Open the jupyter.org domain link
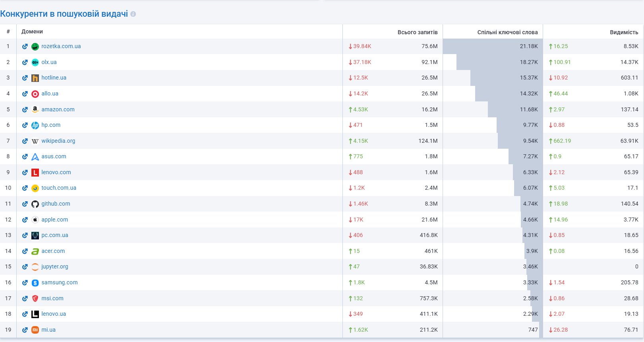 tap(55, 266)
